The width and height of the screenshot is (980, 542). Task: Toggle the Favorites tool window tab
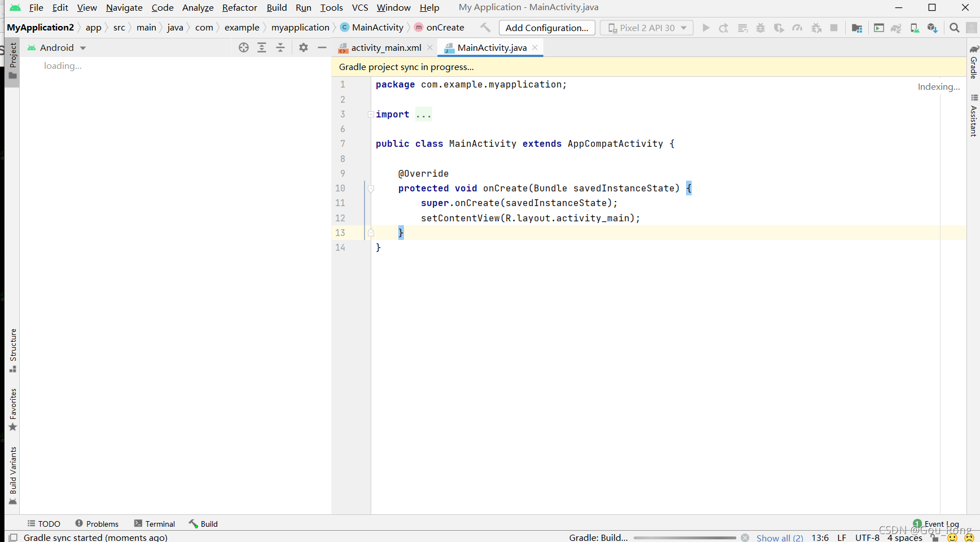tap(12, 409)
